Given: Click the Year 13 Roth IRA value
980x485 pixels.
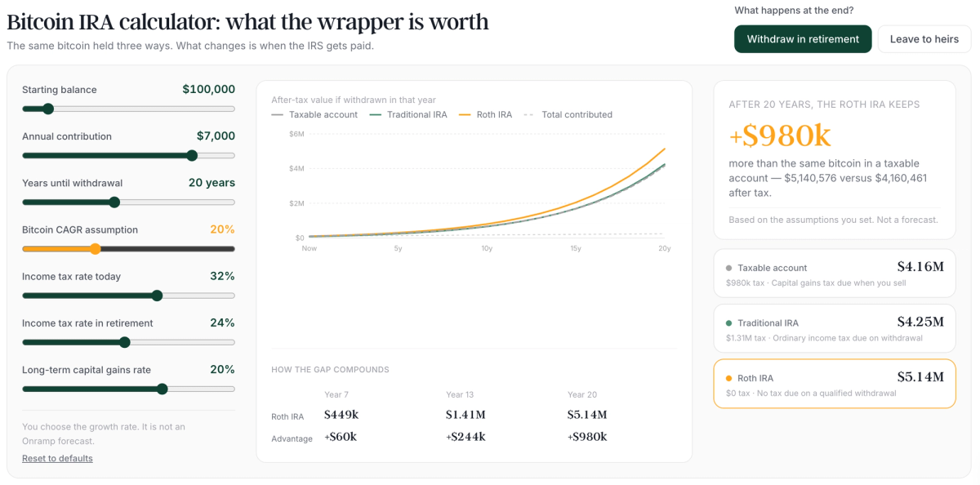Looking at the screenshot, I should (x=465, y=415).
